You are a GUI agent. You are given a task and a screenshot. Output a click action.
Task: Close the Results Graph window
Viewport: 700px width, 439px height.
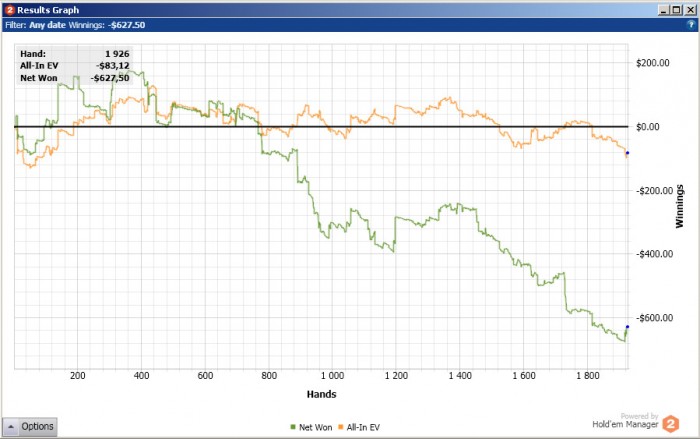690,10
